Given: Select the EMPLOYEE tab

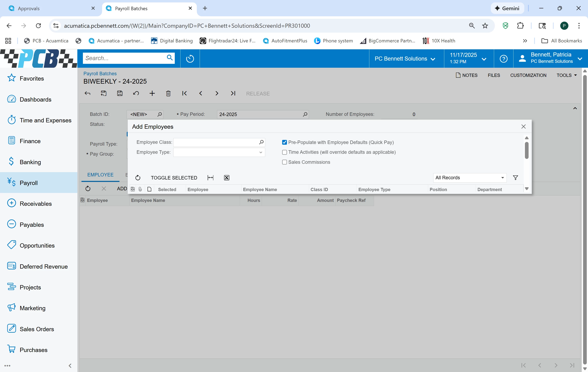Looking at the screenshot, I should pyautogui.click(x=100, y=175).
